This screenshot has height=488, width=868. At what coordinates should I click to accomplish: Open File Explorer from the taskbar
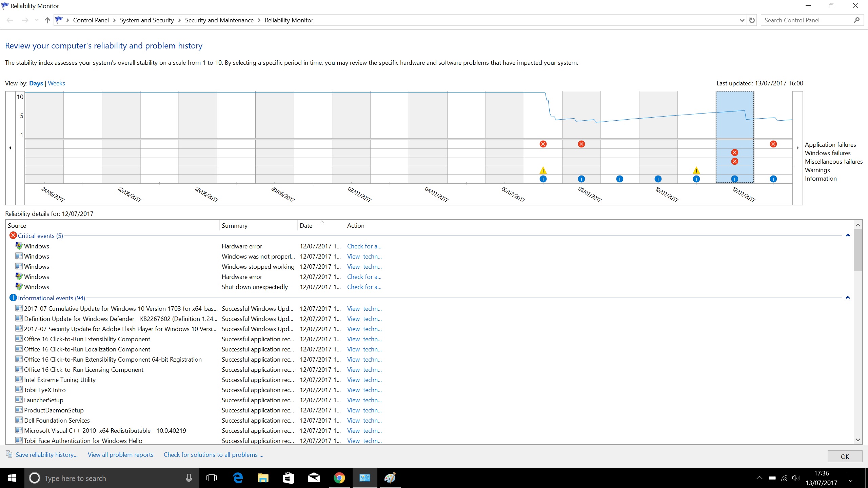coord(263,478)
